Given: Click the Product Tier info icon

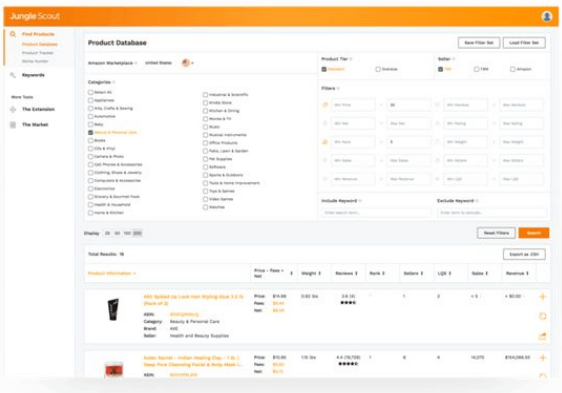Looking at the screenshot, I should tap(351, 59).
